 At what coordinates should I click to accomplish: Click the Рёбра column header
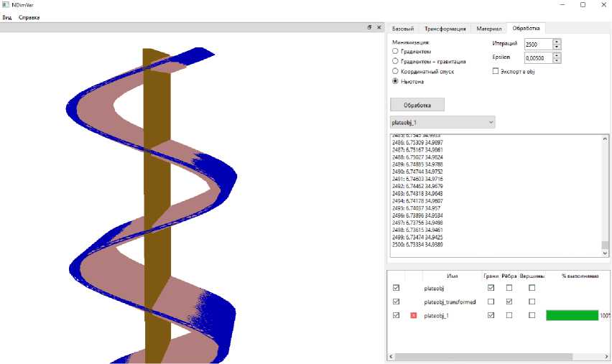(x=509, y=276)
